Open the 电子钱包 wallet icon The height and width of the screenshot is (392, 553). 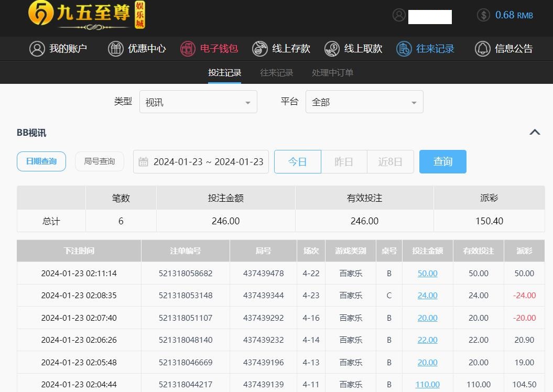tap(188, 49)
